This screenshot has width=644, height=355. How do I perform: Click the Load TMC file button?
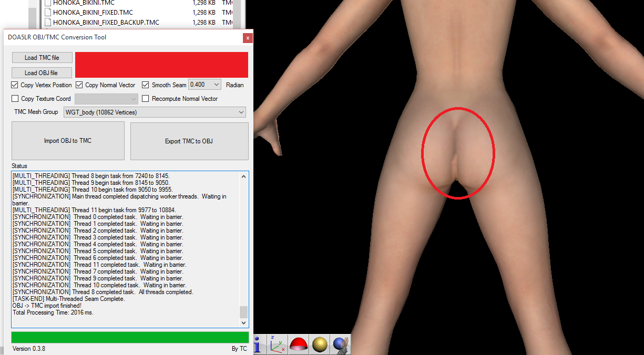(42, 58)
